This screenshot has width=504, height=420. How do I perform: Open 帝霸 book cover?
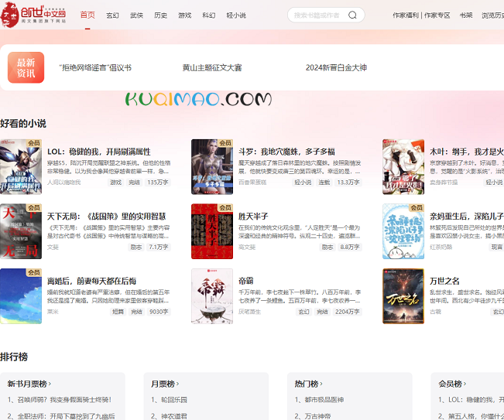(x=212, y=296)
